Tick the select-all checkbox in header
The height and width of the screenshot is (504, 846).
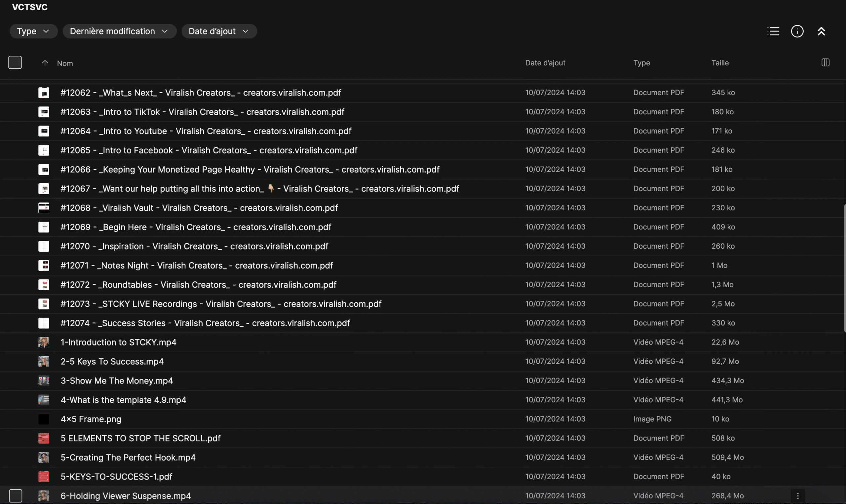(x=15, y=62)
